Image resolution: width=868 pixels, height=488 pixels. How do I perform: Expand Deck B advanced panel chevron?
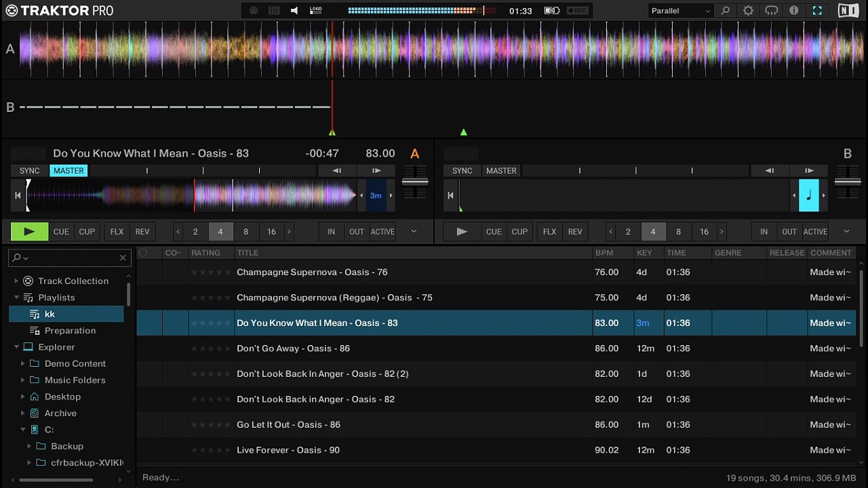point(846,232)
